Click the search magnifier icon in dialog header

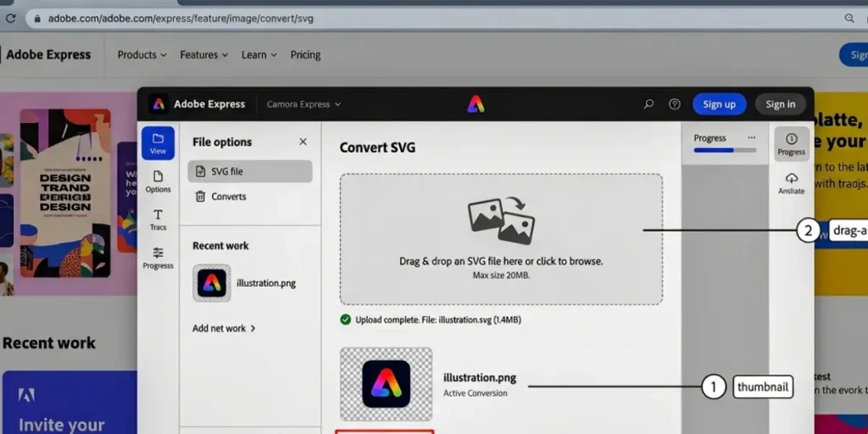point(648,104)
